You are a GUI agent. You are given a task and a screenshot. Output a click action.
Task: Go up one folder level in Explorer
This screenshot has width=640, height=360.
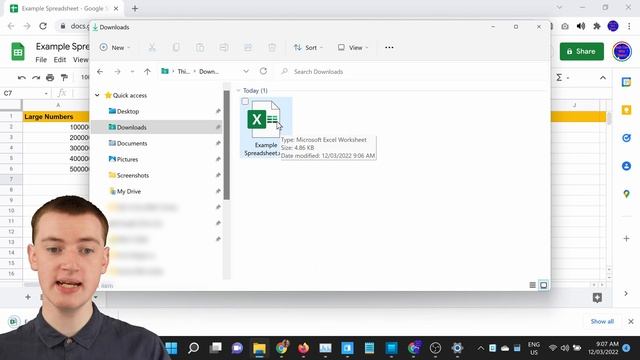click(147, 71)
